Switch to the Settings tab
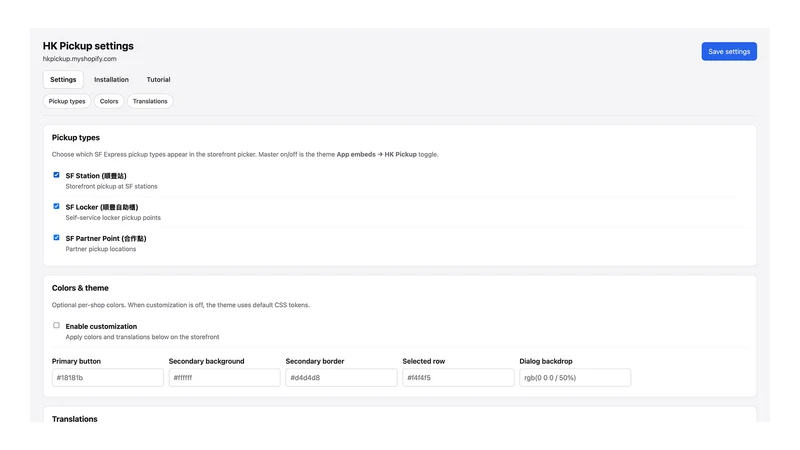The image size is (800, 450). pos(63,80)
